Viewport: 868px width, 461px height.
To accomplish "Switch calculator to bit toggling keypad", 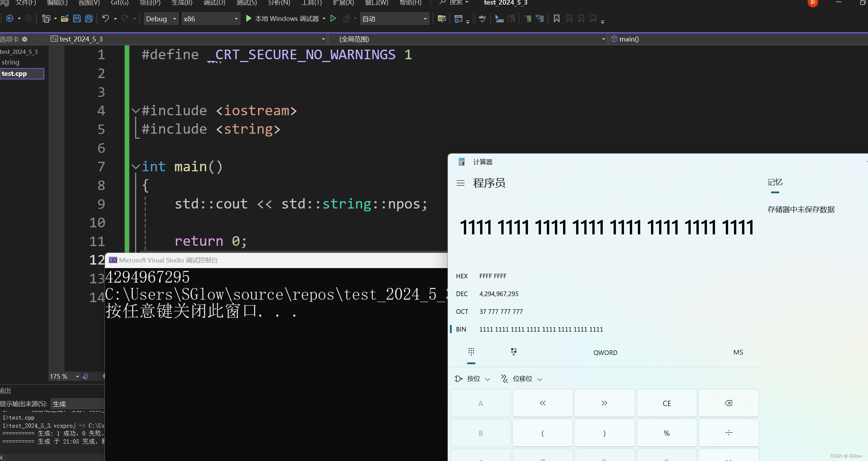I will point(513,352).
